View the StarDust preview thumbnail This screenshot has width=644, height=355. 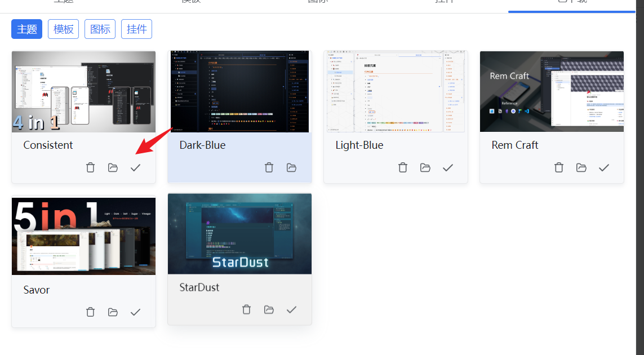[240, 234]
